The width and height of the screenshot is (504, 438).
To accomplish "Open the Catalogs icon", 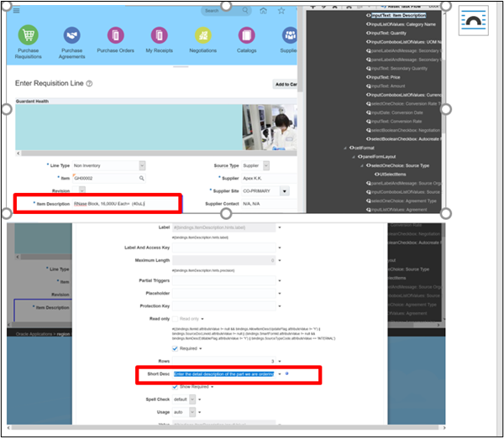I will pyautogui.click(x=246, y=35).
